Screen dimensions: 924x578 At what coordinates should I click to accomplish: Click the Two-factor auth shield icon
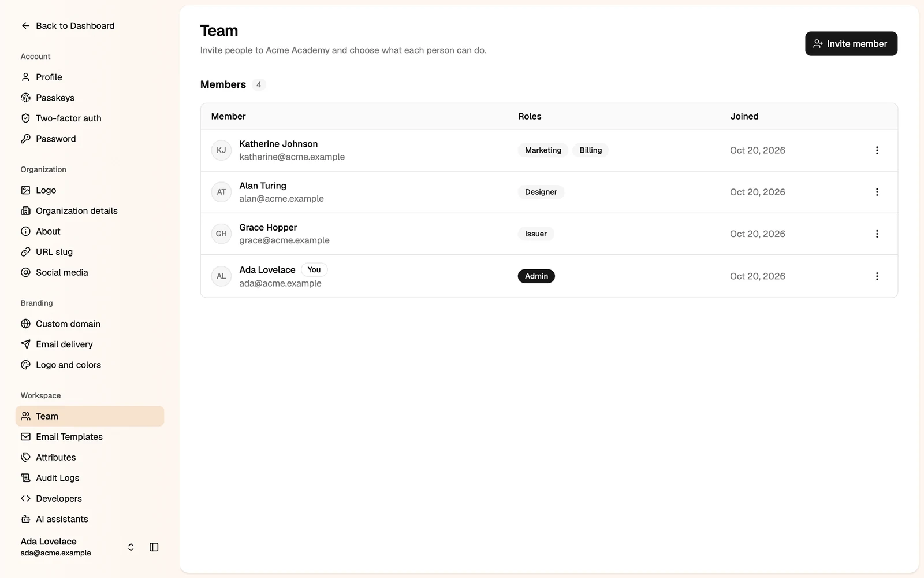click(25, 118)
